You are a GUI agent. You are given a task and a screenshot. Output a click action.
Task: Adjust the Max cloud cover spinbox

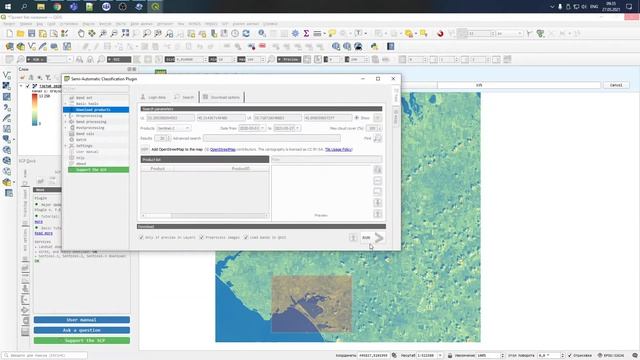tap(373, 128)
